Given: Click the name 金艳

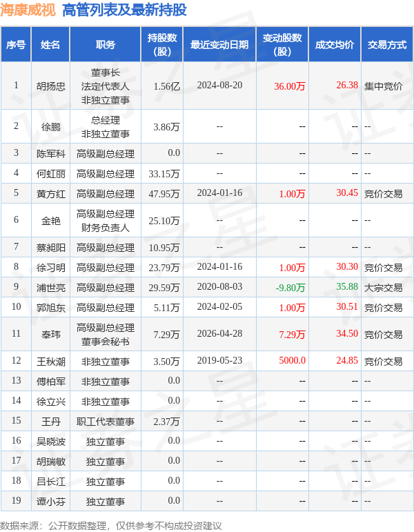Looking at the screenshot, I should click(x=51, y=221).
